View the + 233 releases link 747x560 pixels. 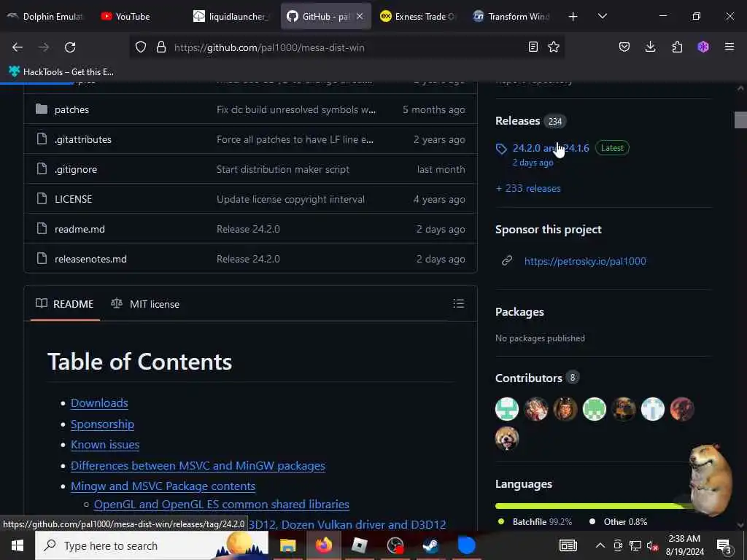528,189
